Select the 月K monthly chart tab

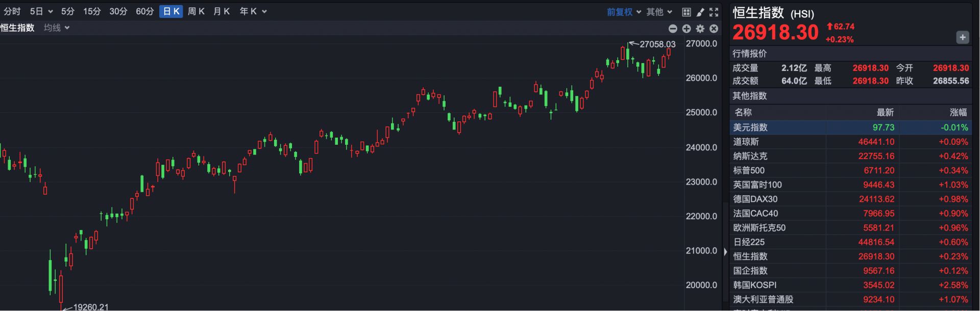pos(222,11)
